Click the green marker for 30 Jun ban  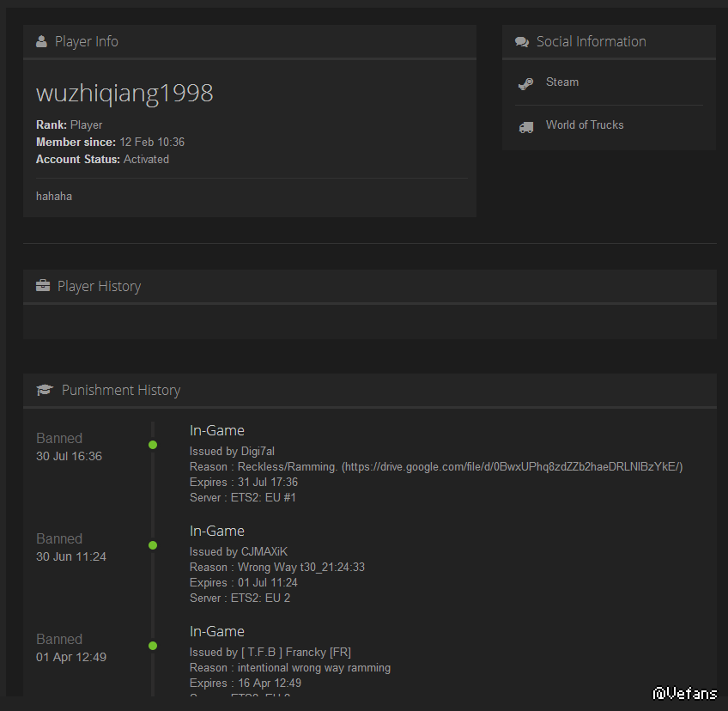point(153,545)
